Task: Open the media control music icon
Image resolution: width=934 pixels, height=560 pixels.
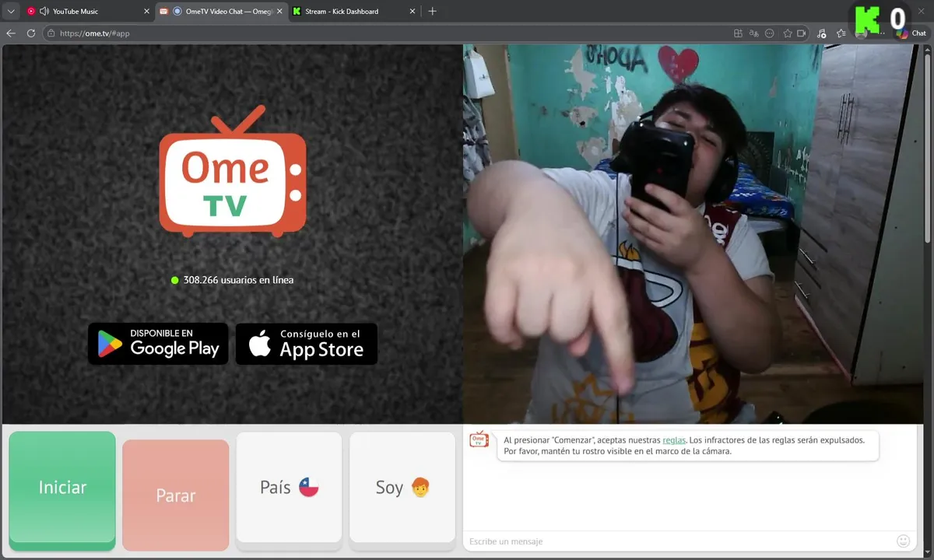Action: (x=822, y=33)
